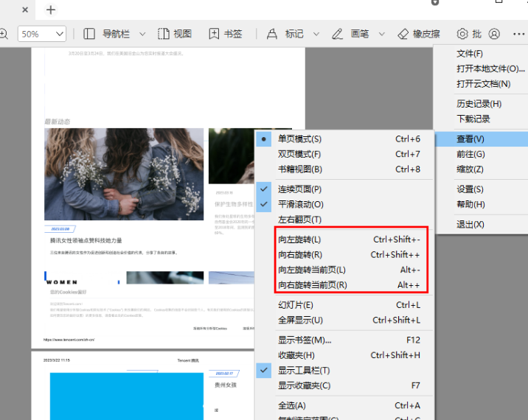Click the blue image on second page
528x420 pixels.
click(127, 396)
